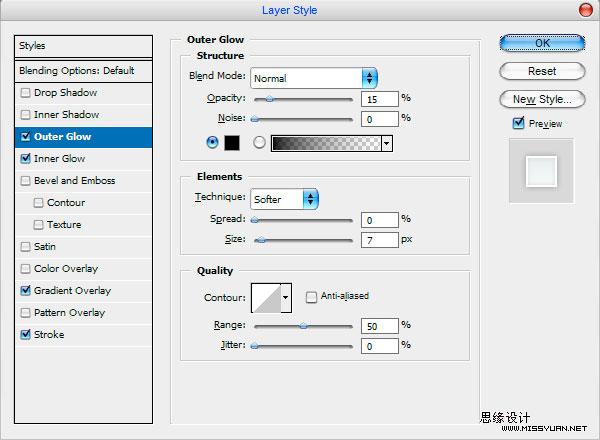Select Gradient Overlay in styles list
The height and width of the screenshot is (440, 600).
(83, 290)
